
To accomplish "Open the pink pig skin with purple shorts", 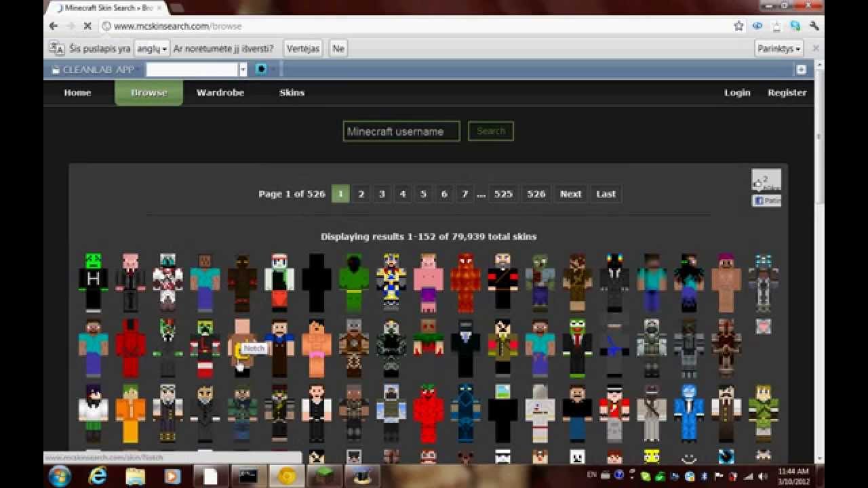I will point(428,282).
